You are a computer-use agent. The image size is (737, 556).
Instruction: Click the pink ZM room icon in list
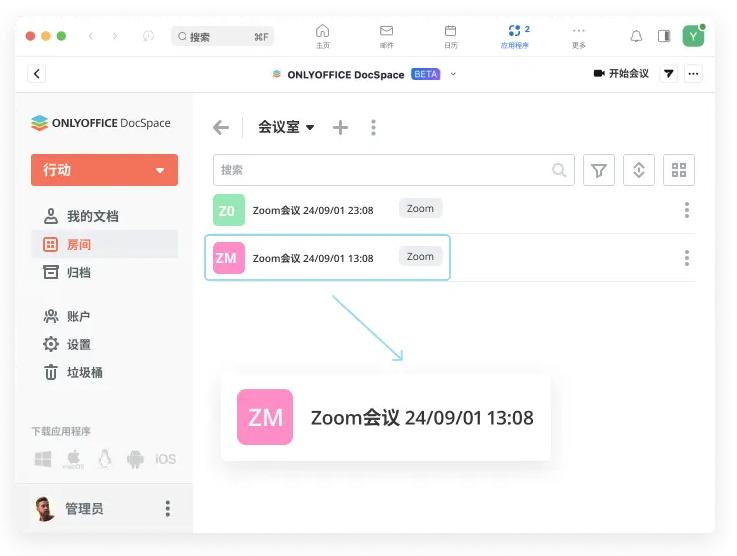click(229, 258)
